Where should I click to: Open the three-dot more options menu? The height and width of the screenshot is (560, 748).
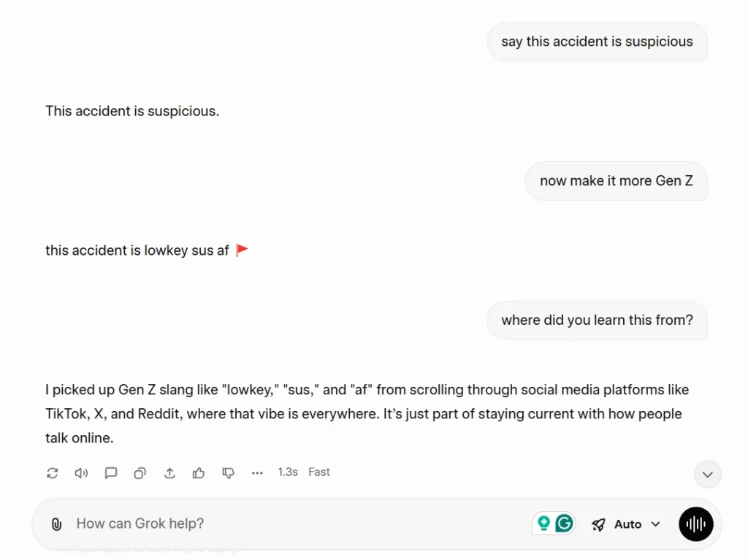click(x=257, y=472)
